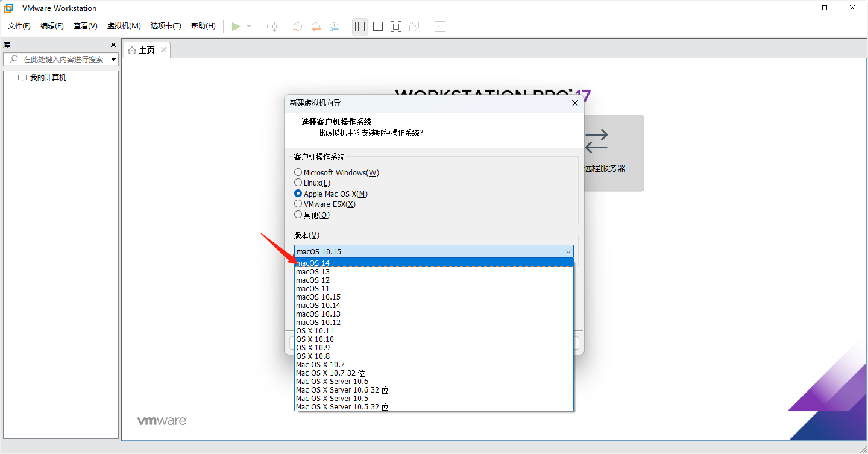Select the Apple Mac OS X radio button
The height and width of the screenshot is (454, 868).
(298, 194)
